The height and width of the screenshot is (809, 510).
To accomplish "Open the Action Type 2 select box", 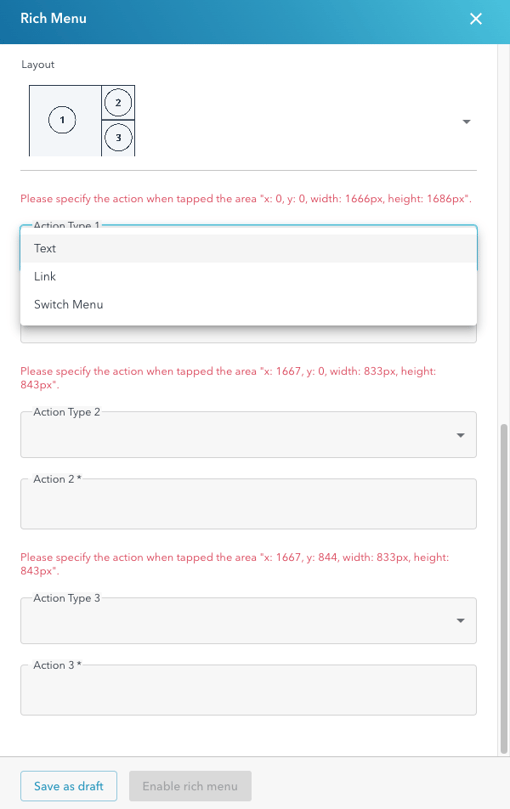I will coord(248,434).
